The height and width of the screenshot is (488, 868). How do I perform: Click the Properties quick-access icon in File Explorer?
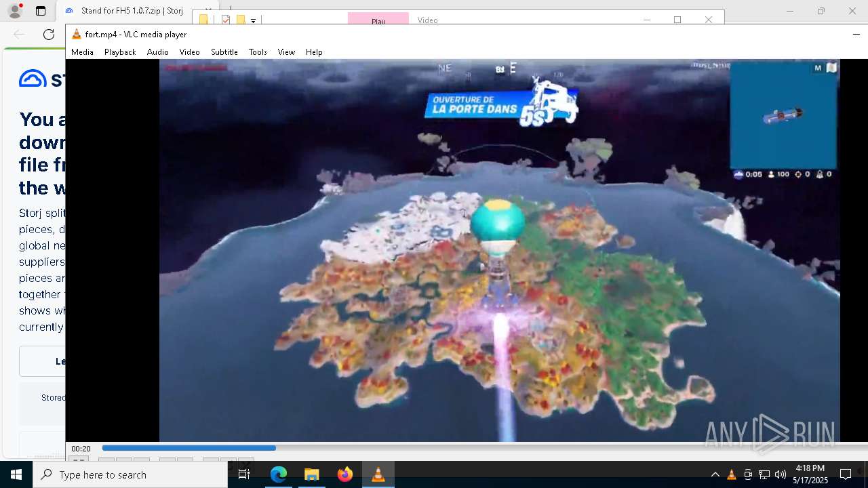(x=226, y=20)
